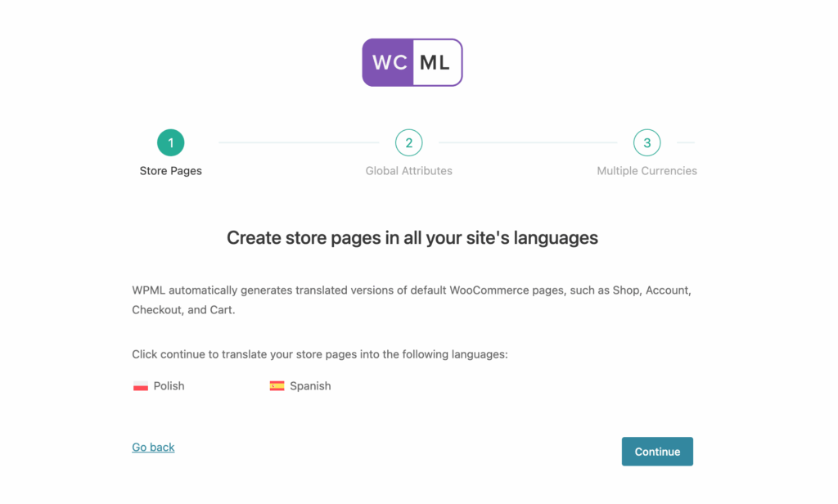Click the Spanish language name

(x=310, y=386)
